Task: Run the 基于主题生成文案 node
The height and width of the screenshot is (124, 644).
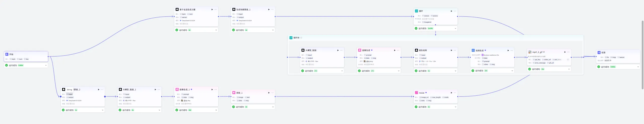Action: [x=212, y=10]
